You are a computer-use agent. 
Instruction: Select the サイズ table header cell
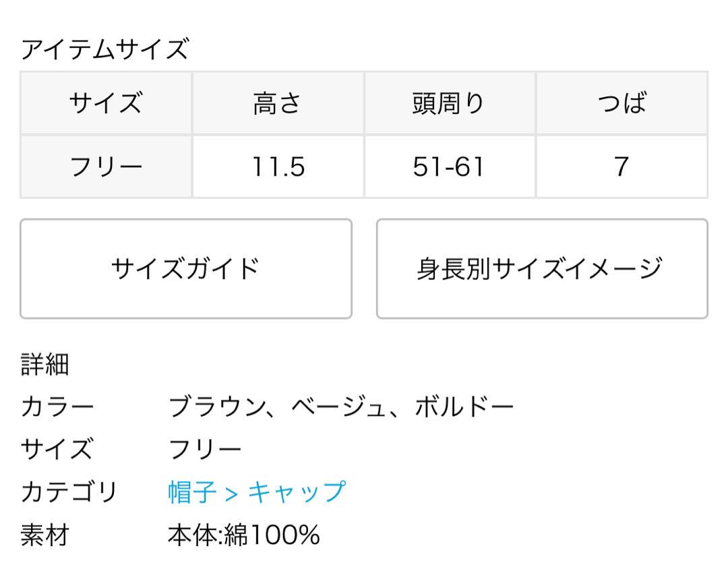(106, 103)
